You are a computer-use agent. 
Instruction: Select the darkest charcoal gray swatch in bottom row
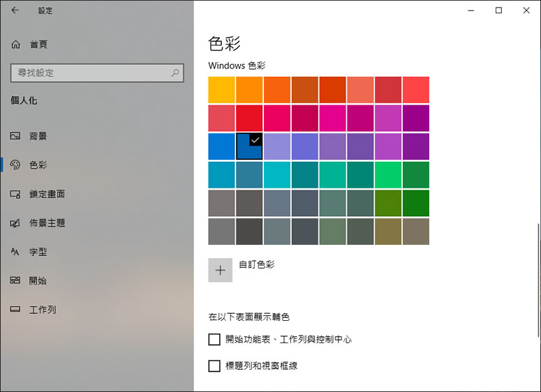[x=249, y=232]
